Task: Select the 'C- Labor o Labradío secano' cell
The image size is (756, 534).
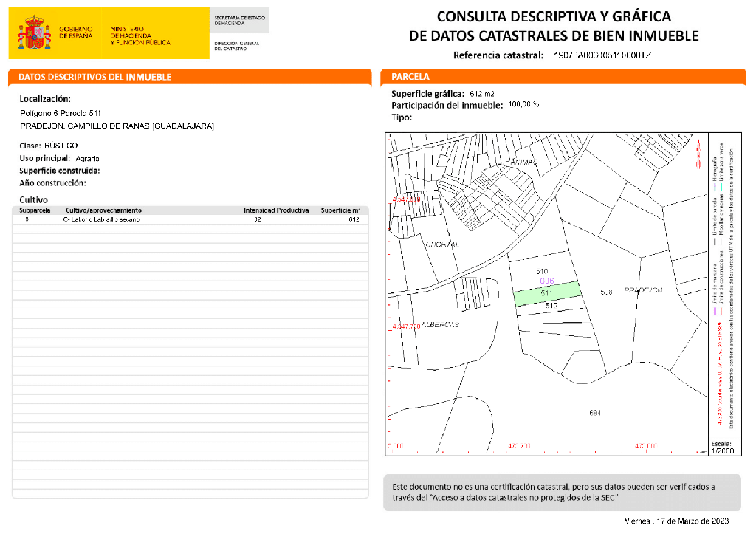Action: point(101,219)
